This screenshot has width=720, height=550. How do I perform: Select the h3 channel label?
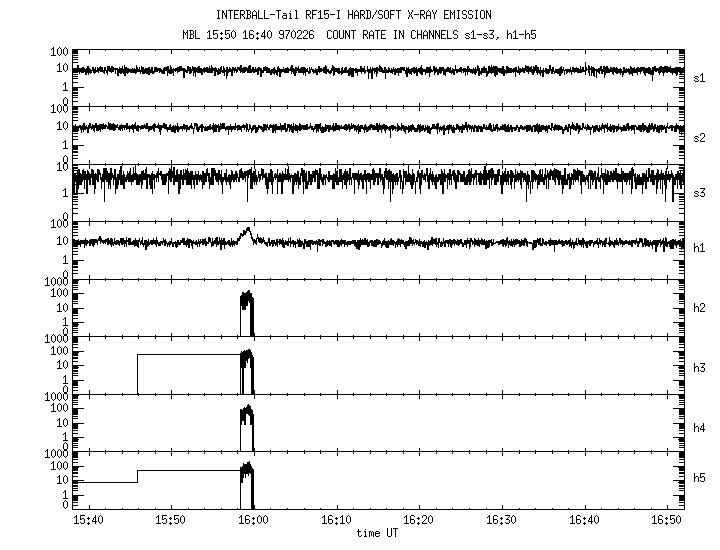(700, 366)
